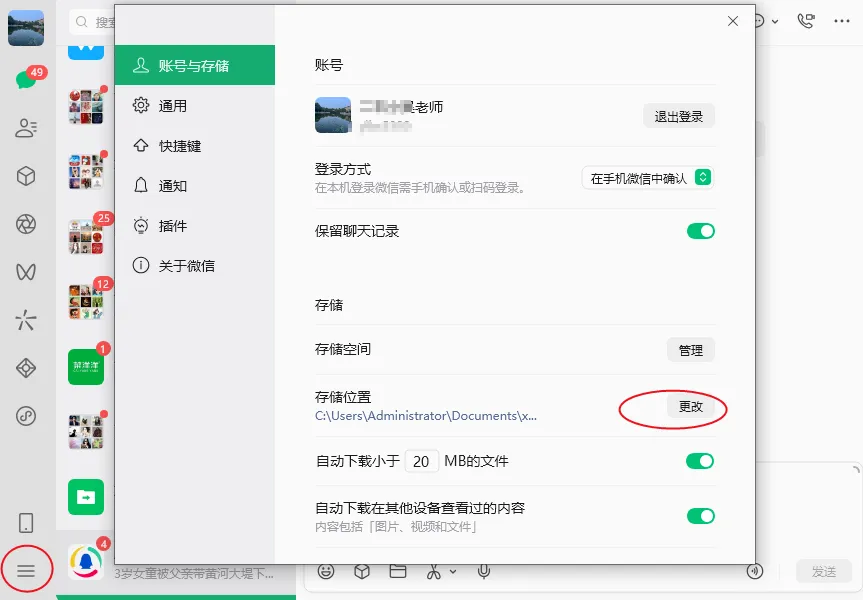Toggle 自动下载小于 MB的文件 switch
Image resolution: width=863 pixels, height=600 pixels.
[x=700, y=461]
